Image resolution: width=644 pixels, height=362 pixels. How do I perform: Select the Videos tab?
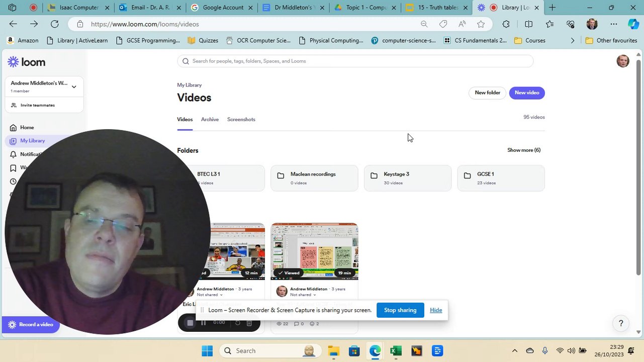(185, 120)
